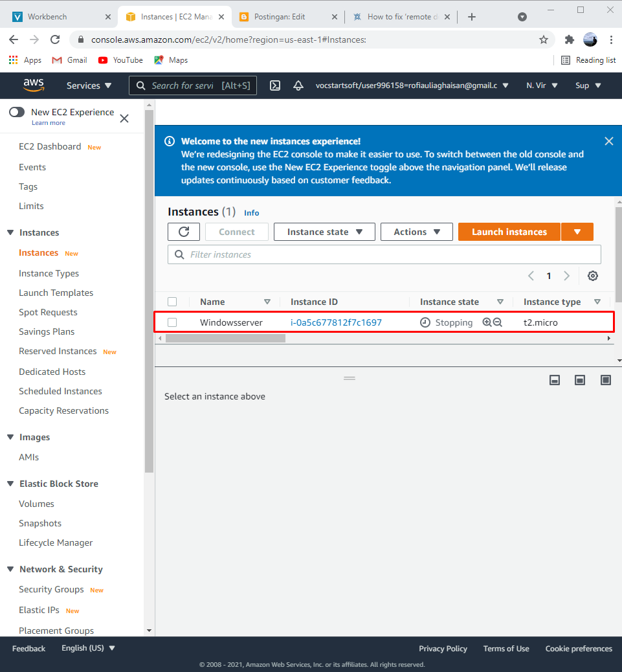This screenshot has width=622, height=672.
Task: Close the New EC2 Experience notice
Action: (124, 118)
